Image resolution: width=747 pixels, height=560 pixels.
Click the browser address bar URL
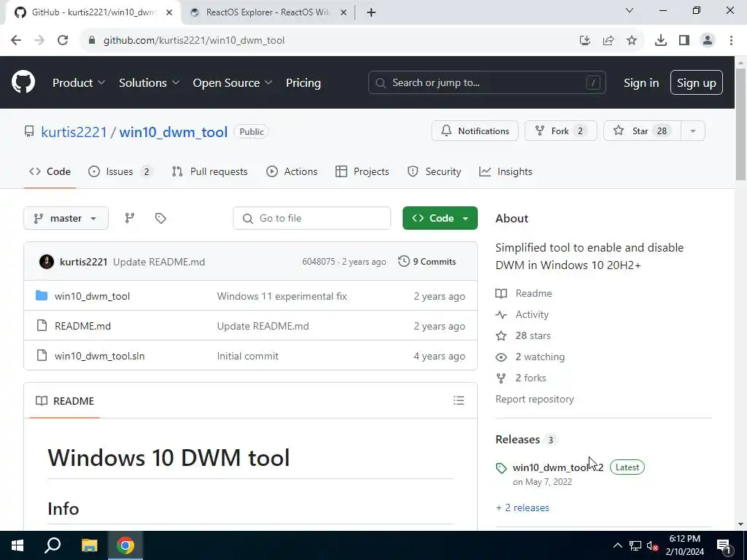194,41
